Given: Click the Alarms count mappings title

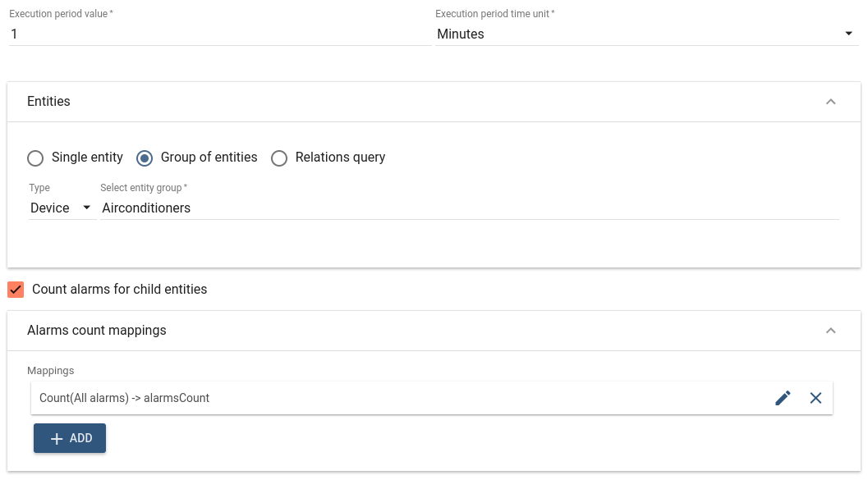Looking at the screenshot, I should [x=97, y=331].
